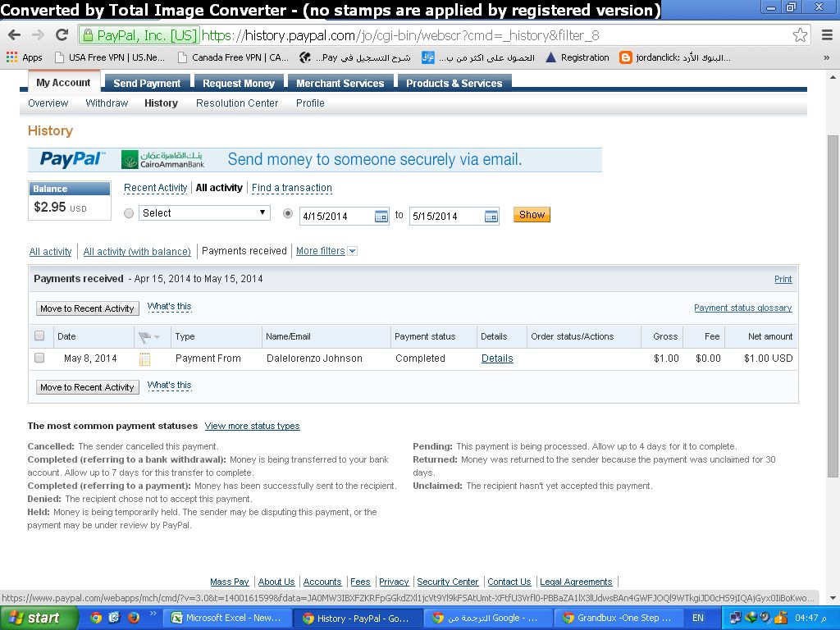
Task: Click the EN language indicator in taskbar
Action: (697, 618)
